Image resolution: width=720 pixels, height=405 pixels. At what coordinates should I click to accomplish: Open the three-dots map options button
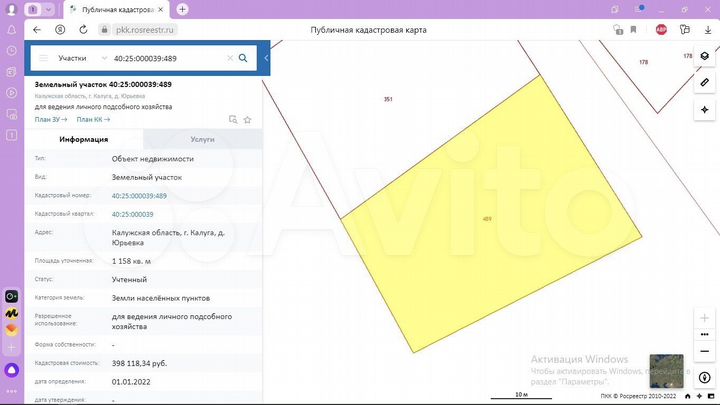click(x=704, y=334)
